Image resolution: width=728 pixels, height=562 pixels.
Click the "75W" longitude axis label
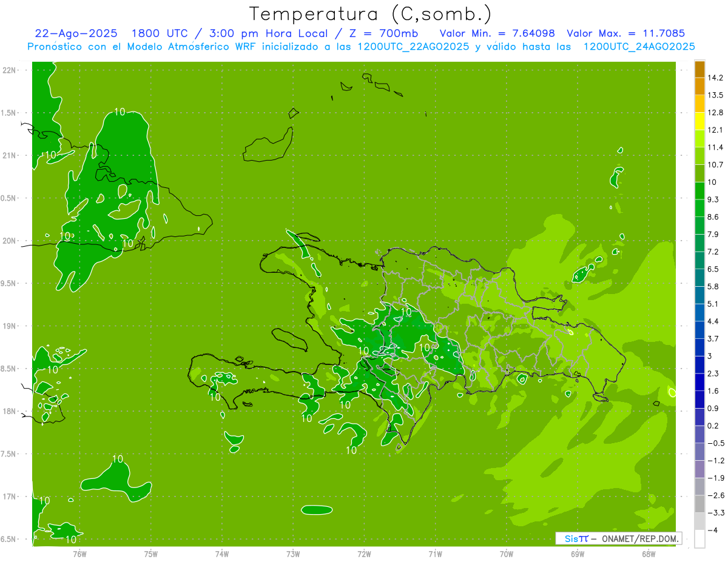pos(151,554)
